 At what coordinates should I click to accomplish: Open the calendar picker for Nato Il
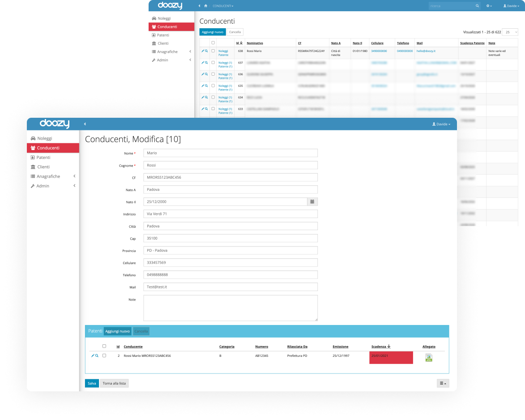click(x=312, y=201)
